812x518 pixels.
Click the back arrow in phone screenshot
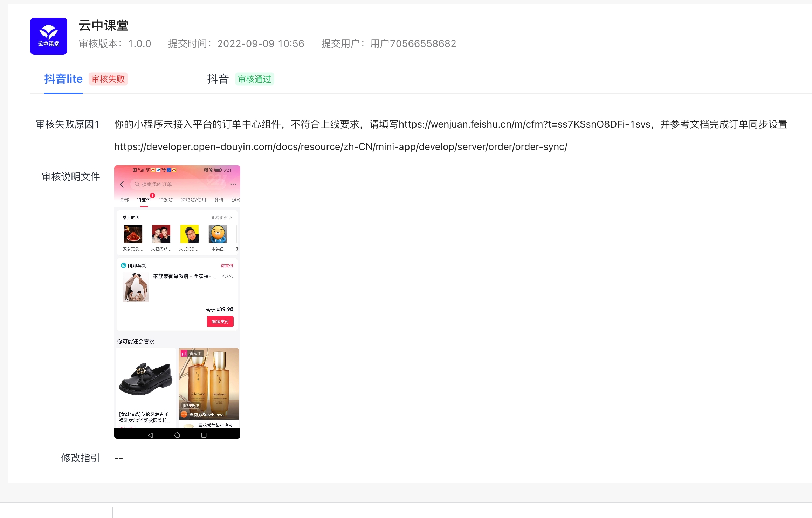pyautogui.click(x=122, y=184)
